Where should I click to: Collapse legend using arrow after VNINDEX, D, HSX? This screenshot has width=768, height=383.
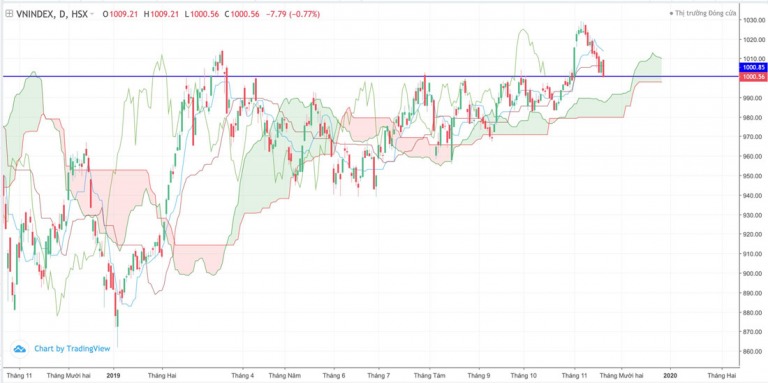tap(93, 15)
